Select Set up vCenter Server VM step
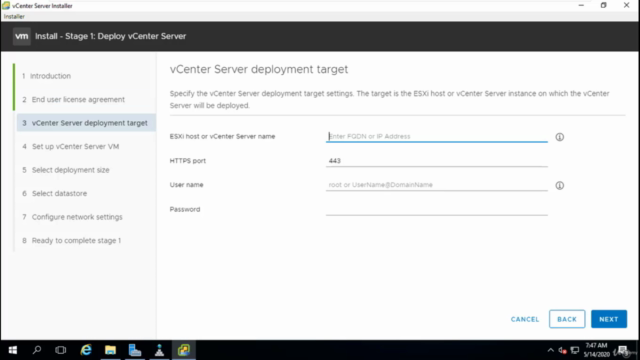640x360 pixels. pyautogui.click(x=71, y=147)
